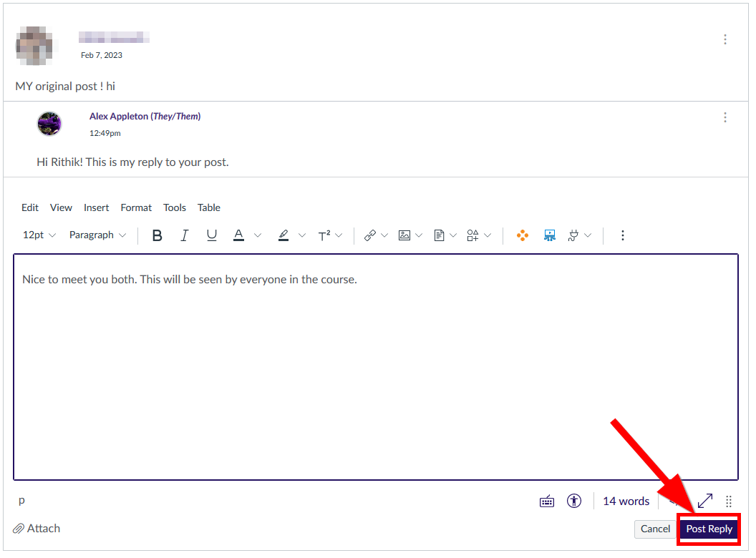
Task: Expand document options arrow
Action: (453, 235)
